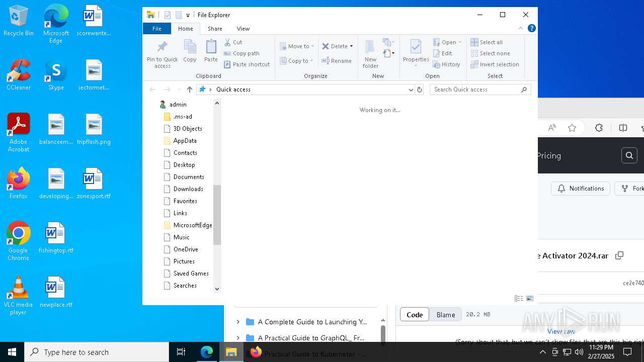Click Select none in ribbon
The image size is (644, 362).
coord(490,53)
